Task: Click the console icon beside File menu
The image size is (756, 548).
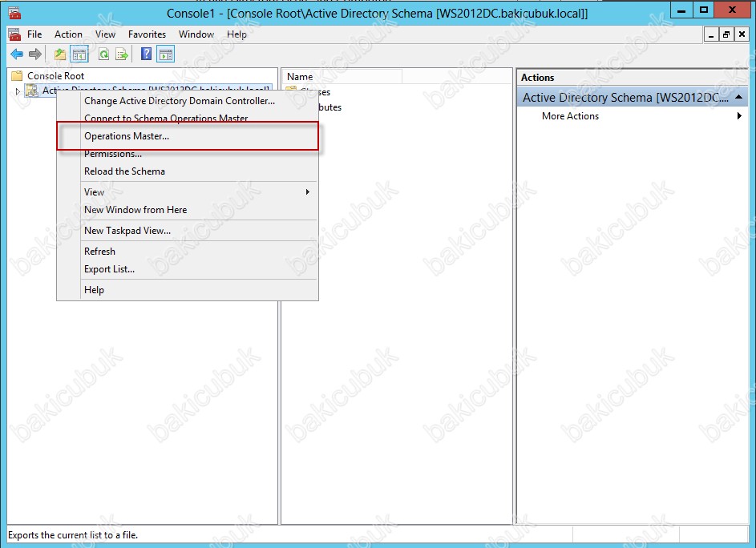Action: coord(15,34)
